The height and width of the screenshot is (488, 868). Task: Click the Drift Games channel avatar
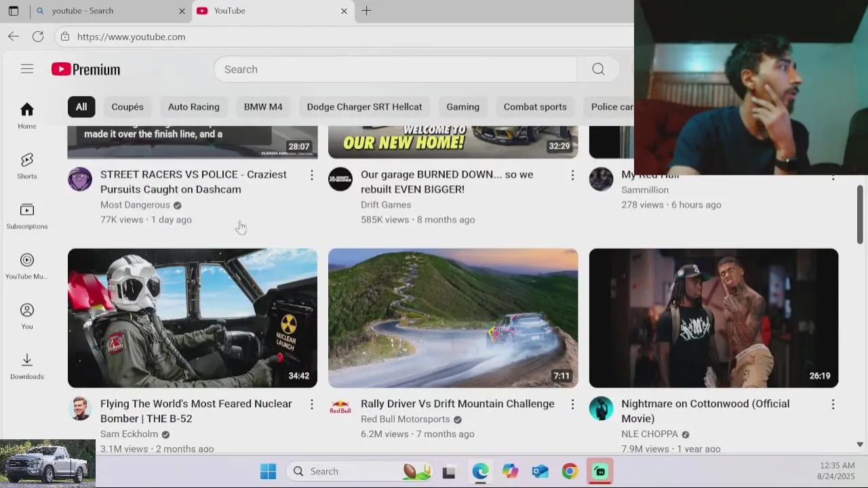coord(340,179)
